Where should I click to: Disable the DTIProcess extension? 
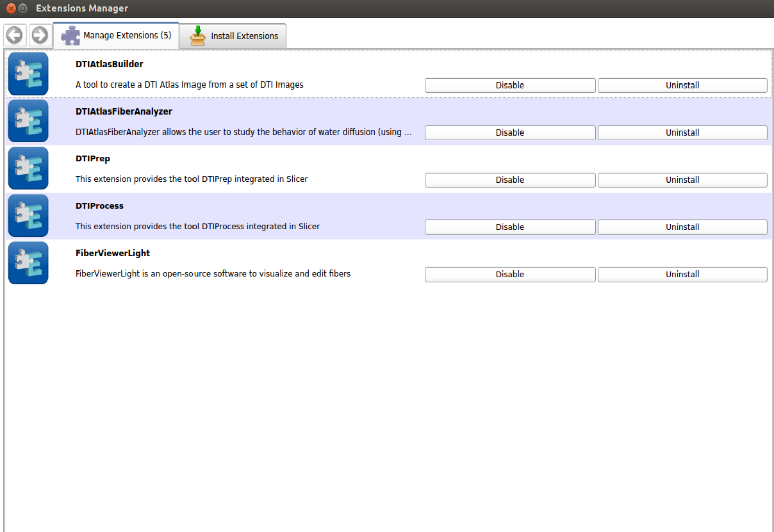(x=509, y=227)
